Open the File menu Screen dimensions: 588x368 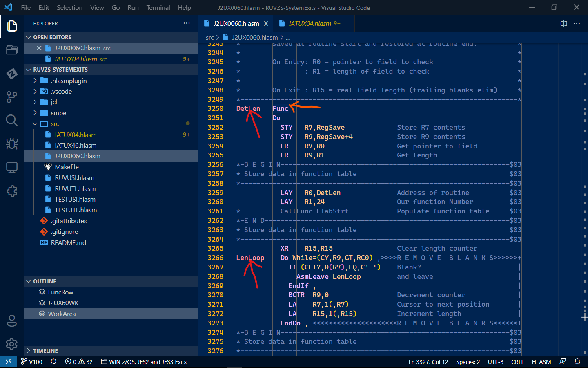click(x=26, y=8)
